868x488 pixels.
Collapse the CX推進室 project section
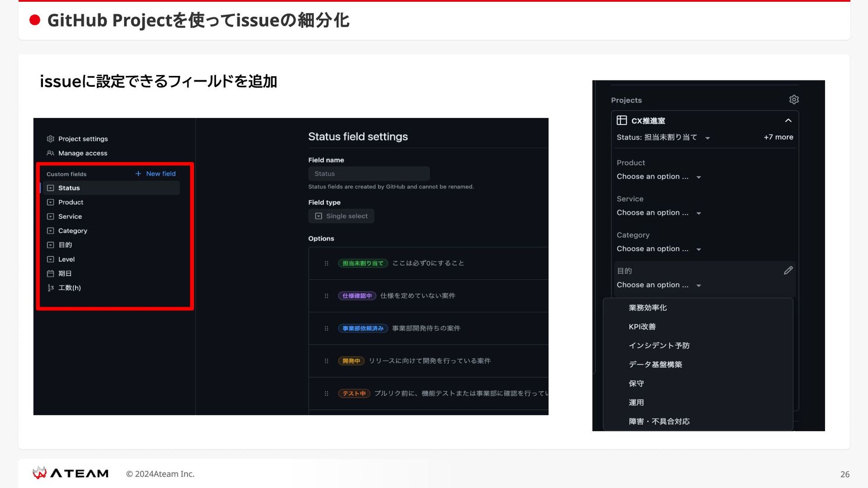788,120
